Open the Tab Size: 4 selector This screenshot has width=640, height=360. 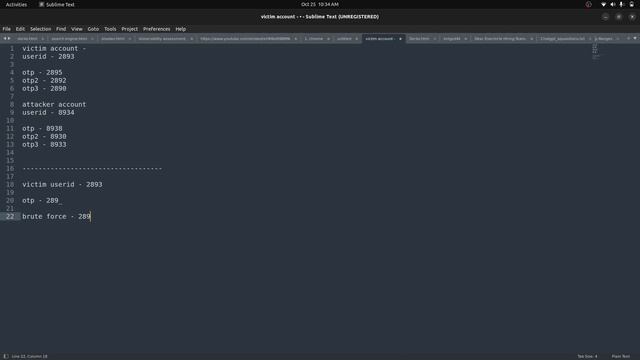pos(587,356)
